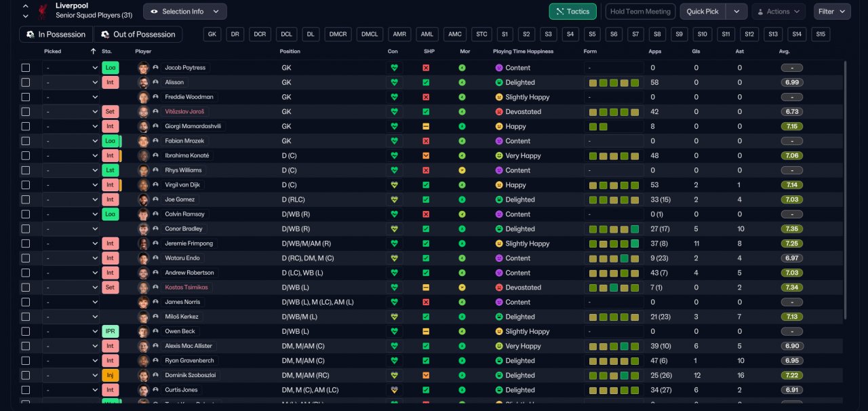Open Alexis Mac Allister's player name link
This screenshot has height=411, width=868.
[189, 346]
